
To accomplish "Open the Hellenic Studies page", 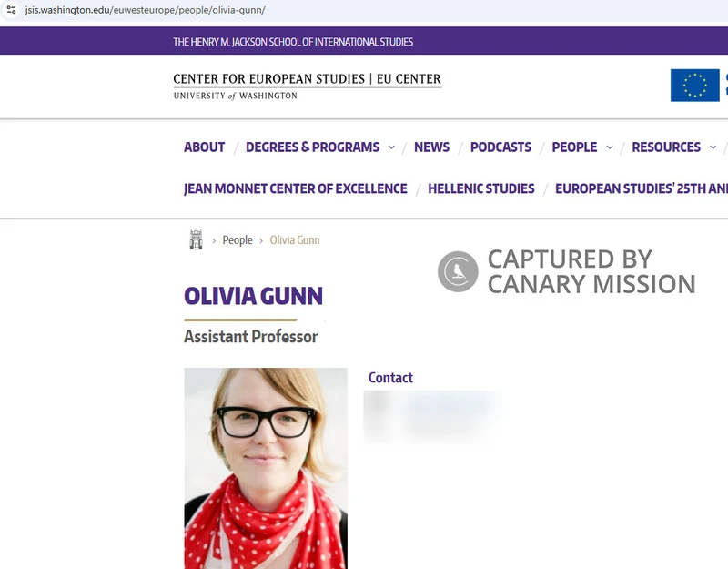I will click(x=481, y=188).
